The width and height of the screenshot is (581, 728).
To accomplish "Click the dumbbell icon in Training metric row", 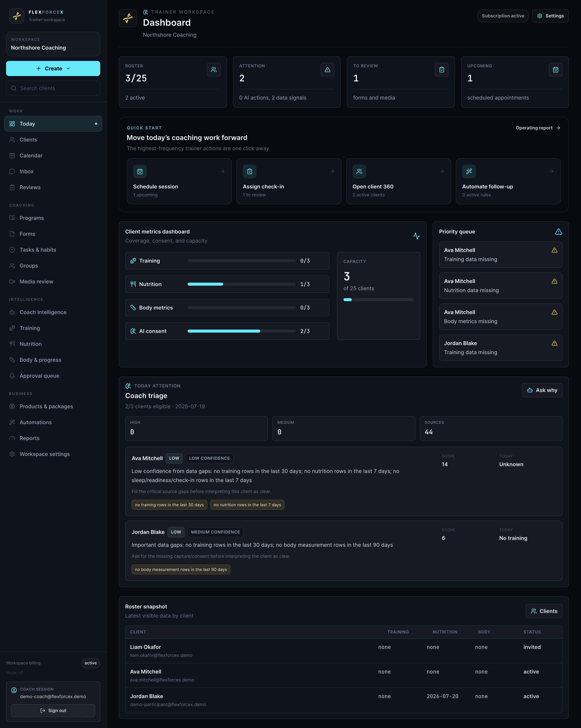I will coord(133,261).
